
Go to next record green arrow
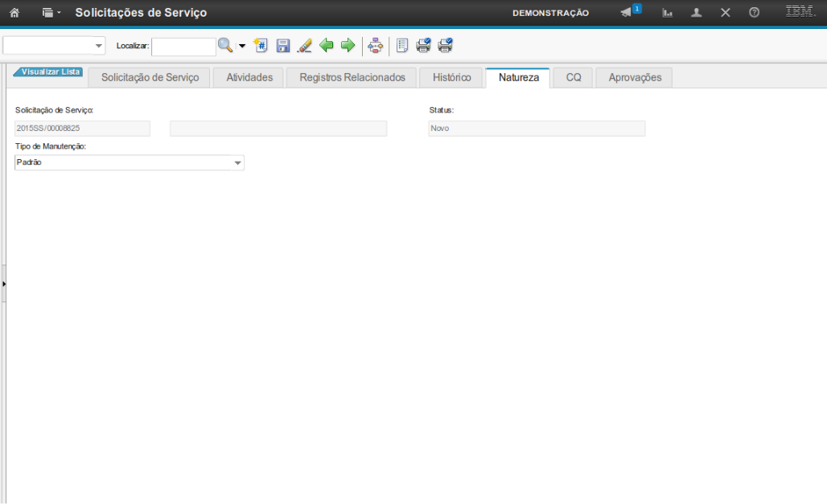pyautogui.click(x=348, y=46)
